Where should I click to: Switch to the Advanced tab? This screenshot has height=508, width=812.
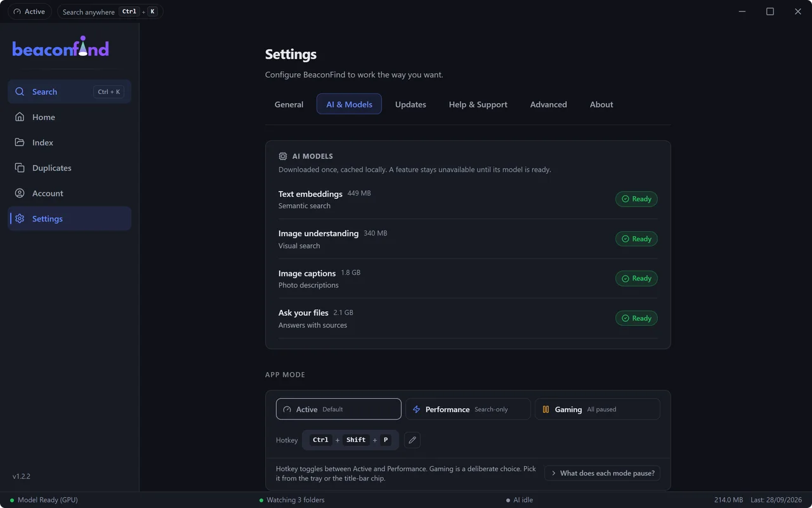pyautogui.click(x=549, y=104)
